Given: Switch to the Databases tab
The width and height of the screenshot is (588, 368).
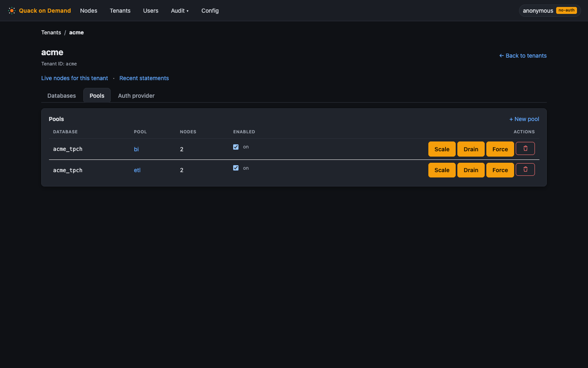Looking at the screenshot, I should [62, 95].
